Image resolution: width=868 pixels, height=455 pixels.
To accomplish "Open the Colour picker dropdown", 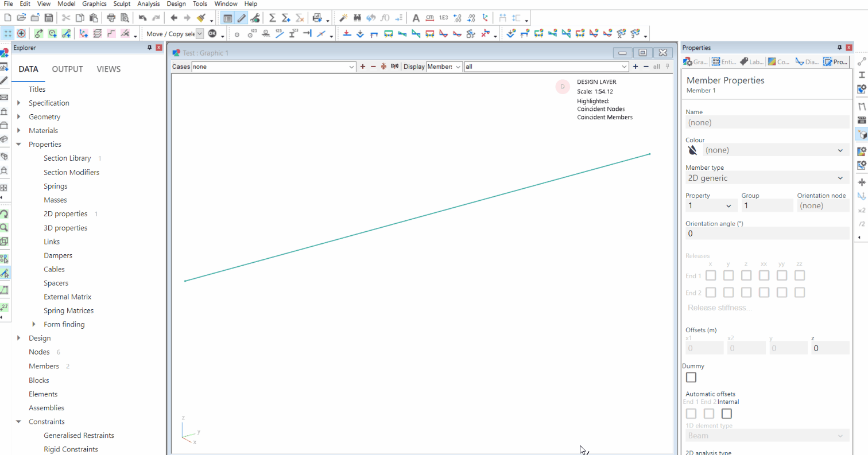I will 774,150.
